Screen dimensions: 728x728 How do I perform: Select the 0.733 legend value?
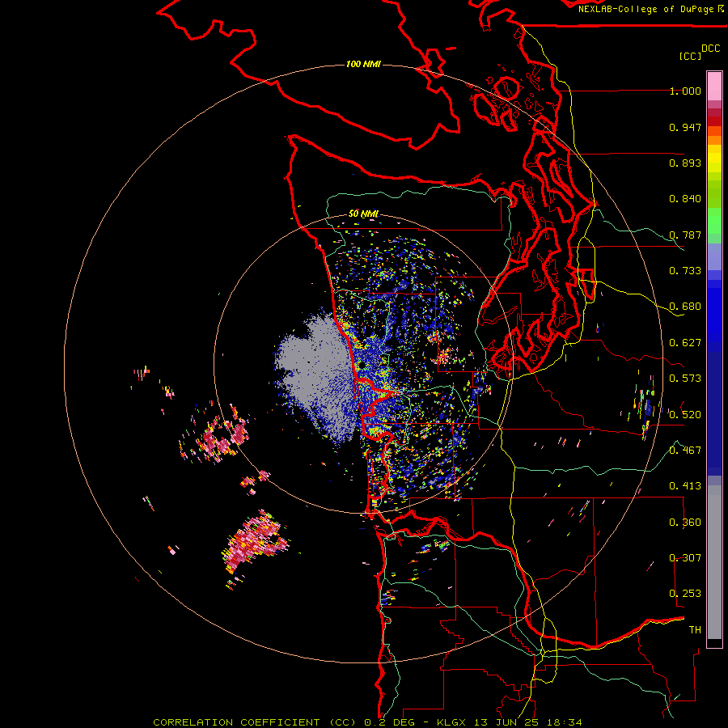pyautogui.click(x=685, y=271)
